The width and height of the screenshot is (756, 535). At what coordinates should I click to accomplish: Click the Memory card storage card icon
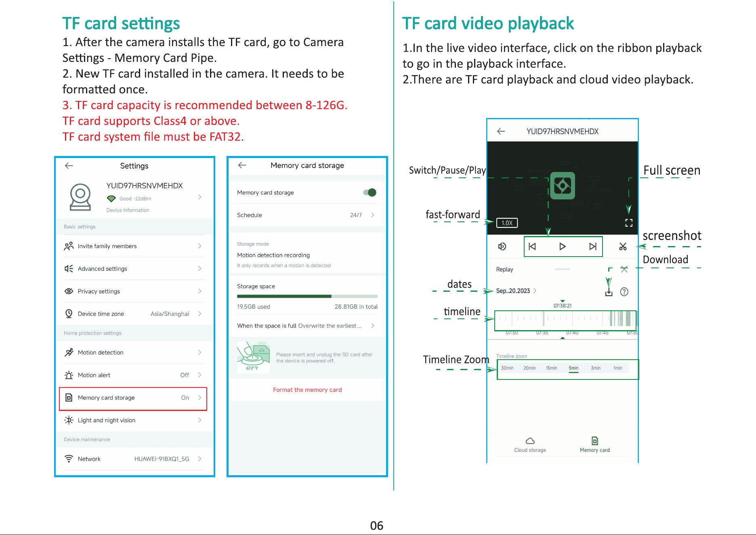[69, 398]
